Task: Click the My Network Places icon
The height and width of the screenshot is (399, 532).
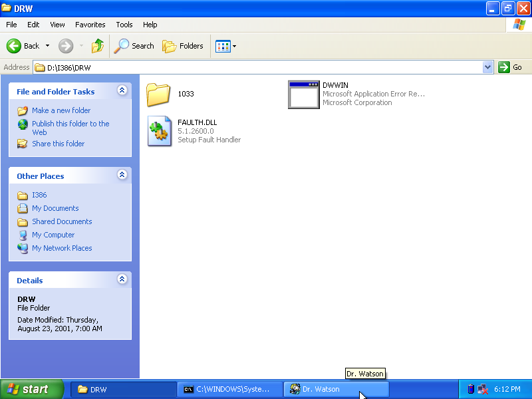Action: [23, 248]
